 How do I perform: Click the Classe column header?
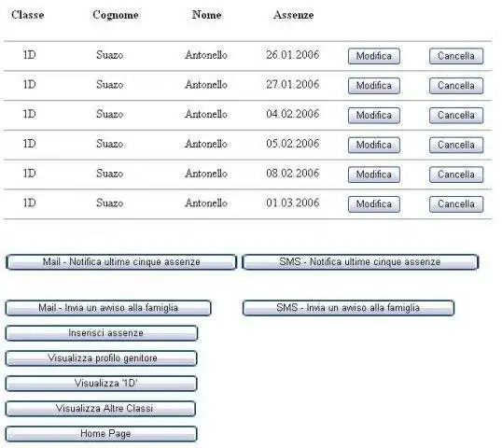click(x=28, y=15)
